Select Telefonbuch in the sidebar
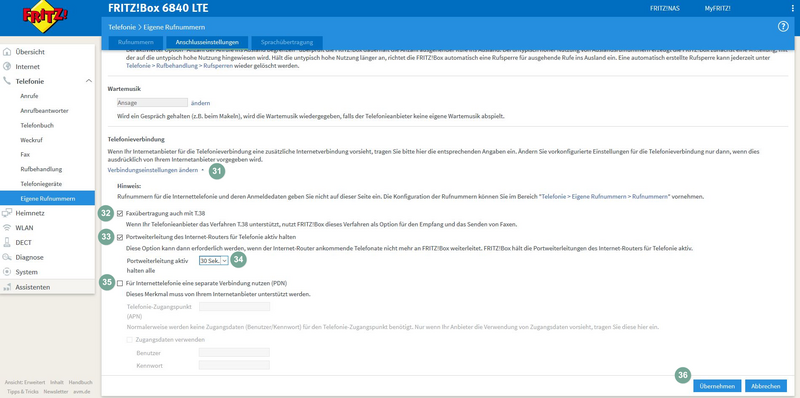This screenshot has height=398, width=800. pos(37,125)
